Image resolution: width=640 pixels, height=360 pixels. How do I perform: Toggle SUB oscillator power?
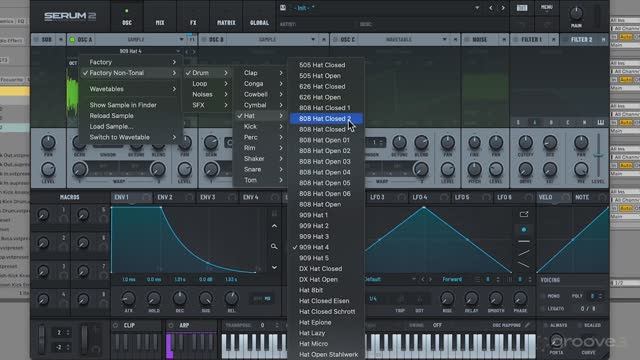[36, 40]
